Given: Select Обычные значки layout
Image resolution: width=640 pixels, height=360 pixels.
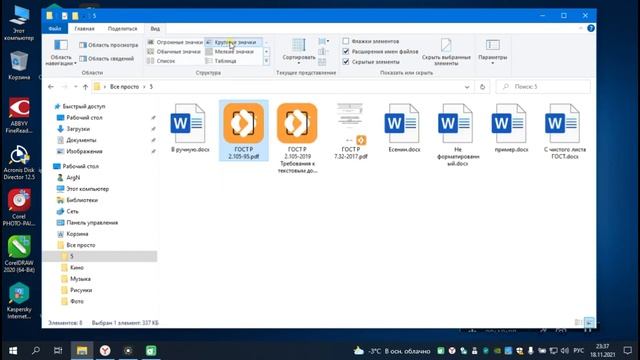Looking at the screenshot, I should coord(174,51).
